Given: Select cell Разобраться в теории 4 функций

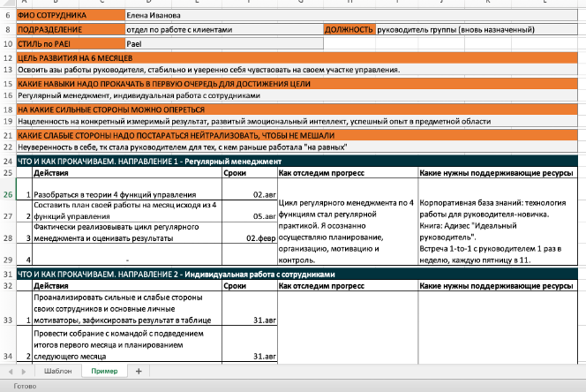Looking at the screenshot, I should tap(127, 189).
